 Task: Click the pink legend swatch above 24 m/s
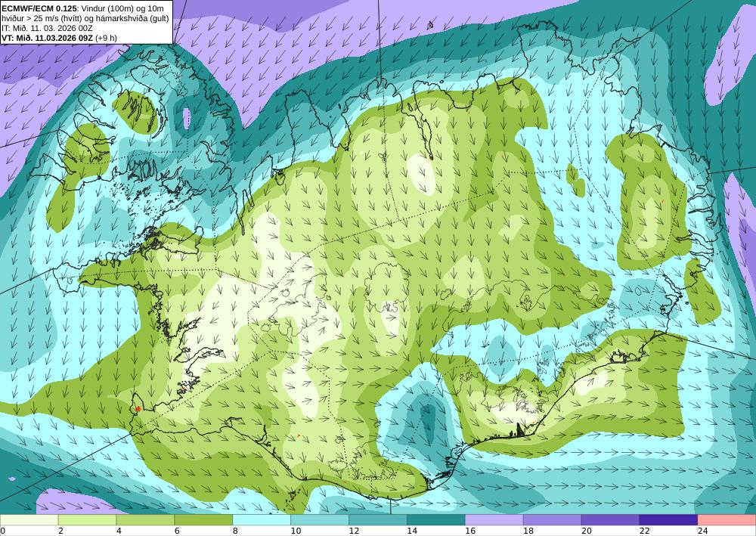727,520
